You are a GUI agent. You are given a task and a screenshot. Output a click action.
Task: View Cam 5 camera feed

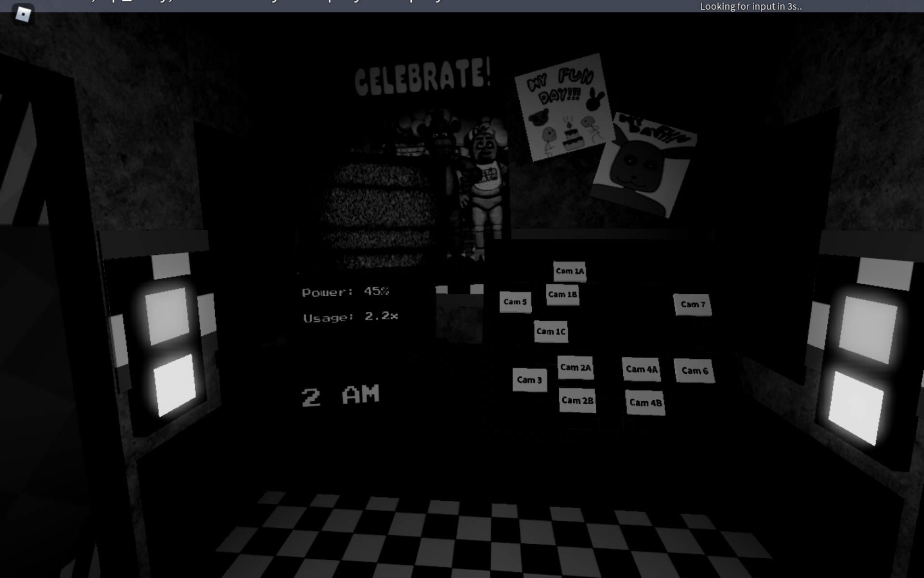pos(515,302)
